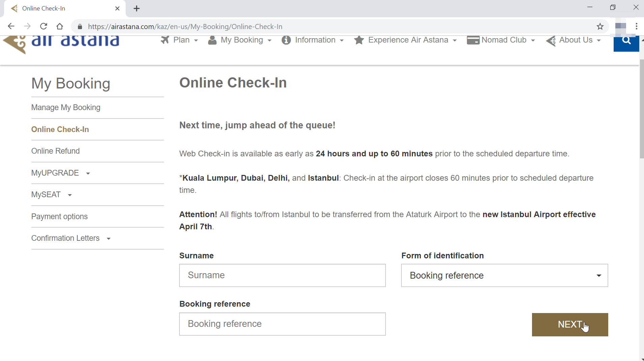644x361 pixels.
Task: Reload the page with refresh icon
Action: 44,26
